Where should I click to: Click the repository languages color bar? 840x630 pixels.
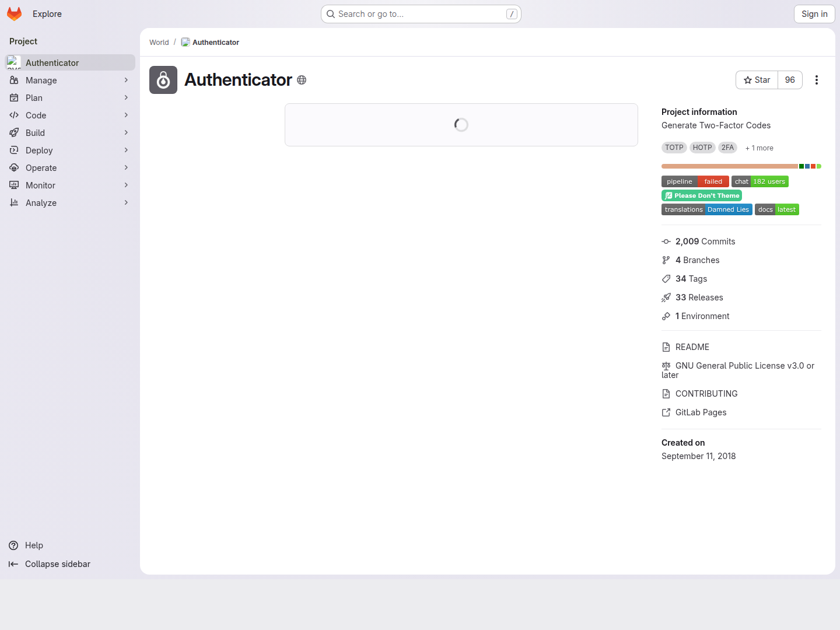coord(741,166)
